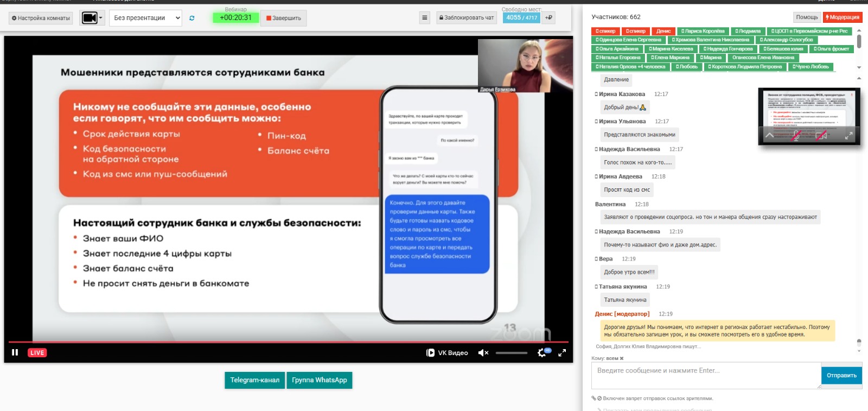Click the webinar timer +00:20:31
The image size is (868, 411).
(235, 18)
